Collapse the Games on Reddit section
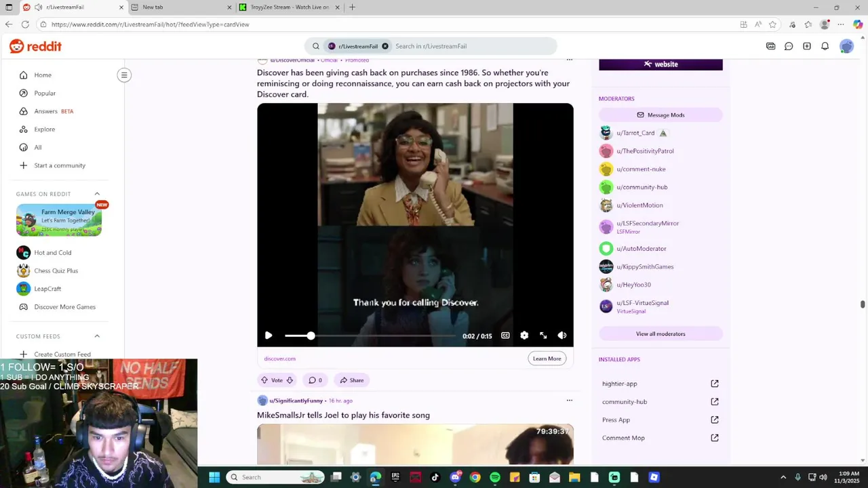This screenshot has height=488, width=868. [x=97, y=194]
